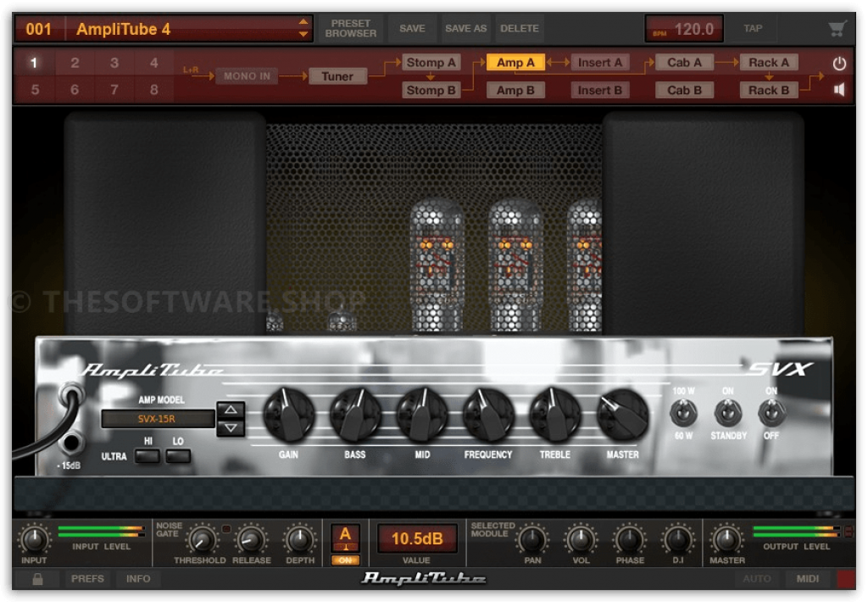Open the Tuner module
Screen dimensions: 868x602
pyautogui.click(x=337, y=76)
